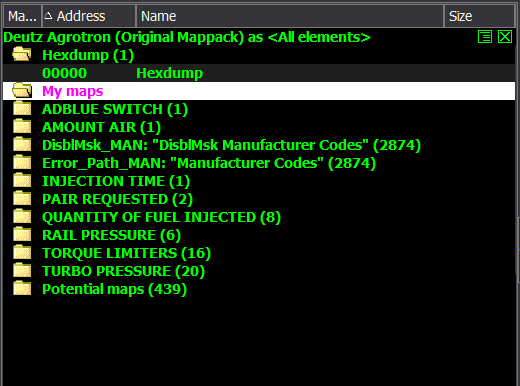Click the Ma... column header
Viewport: 520px width, 386px height.
[22, 16]
